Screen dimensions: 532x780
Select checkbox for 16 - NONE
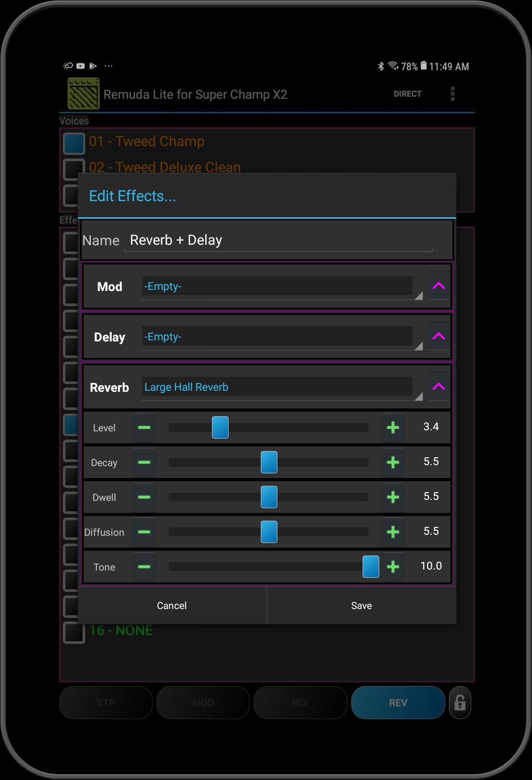point(74,632)
